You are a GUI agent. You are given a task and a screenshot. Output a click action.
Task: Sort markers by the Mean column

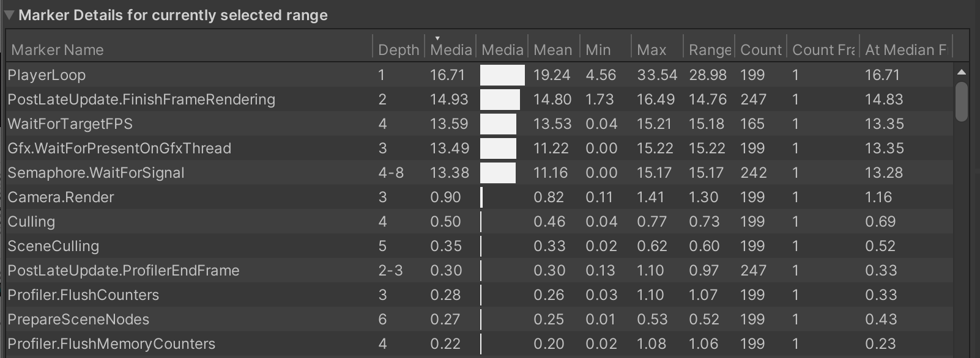click(x=551, y=49)
